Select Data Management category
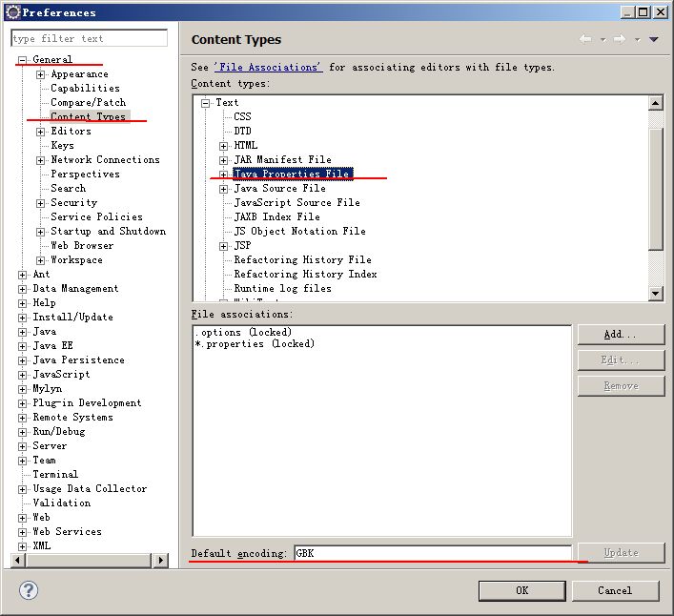Viewport: 674px width, 616px height. pos(75,288)
